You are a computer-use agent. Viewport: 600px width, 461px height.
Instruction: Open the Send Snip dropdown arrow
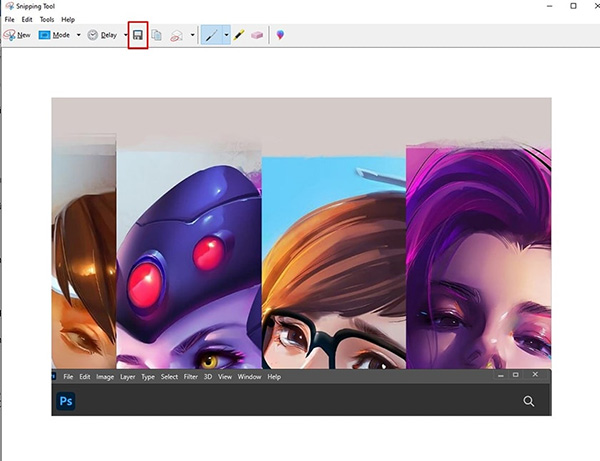point(191,35)
